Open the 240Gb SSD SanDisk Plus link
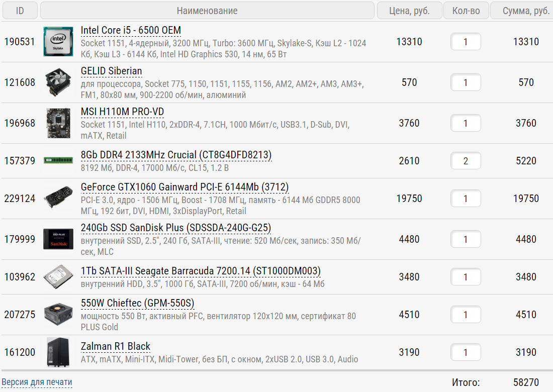This screenshot has width=553, height=392. tap(176, 228)
